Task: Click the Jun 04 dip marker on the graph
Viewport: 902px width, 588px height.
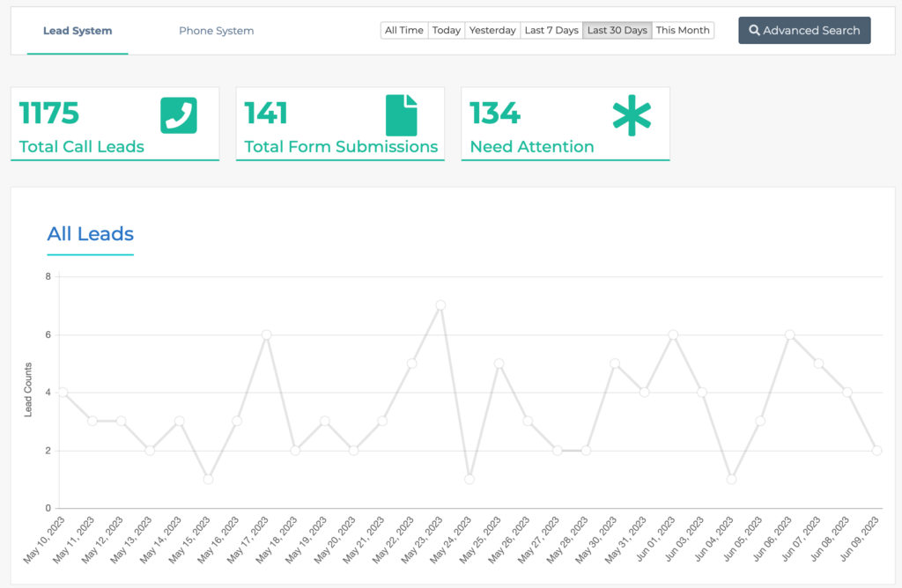Action: pyautogui.click(x=732, y=479)
